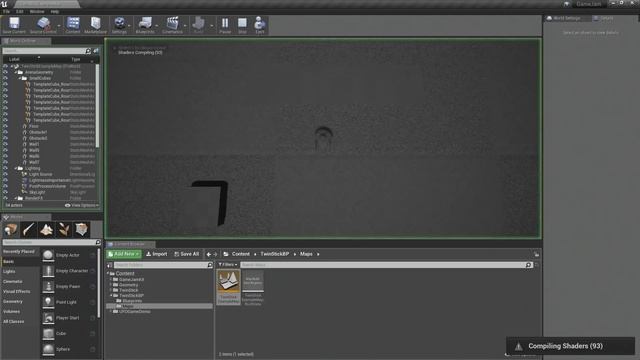
Task: Click the Point Light thumbnail icon
Action: (x=48, y=302)
